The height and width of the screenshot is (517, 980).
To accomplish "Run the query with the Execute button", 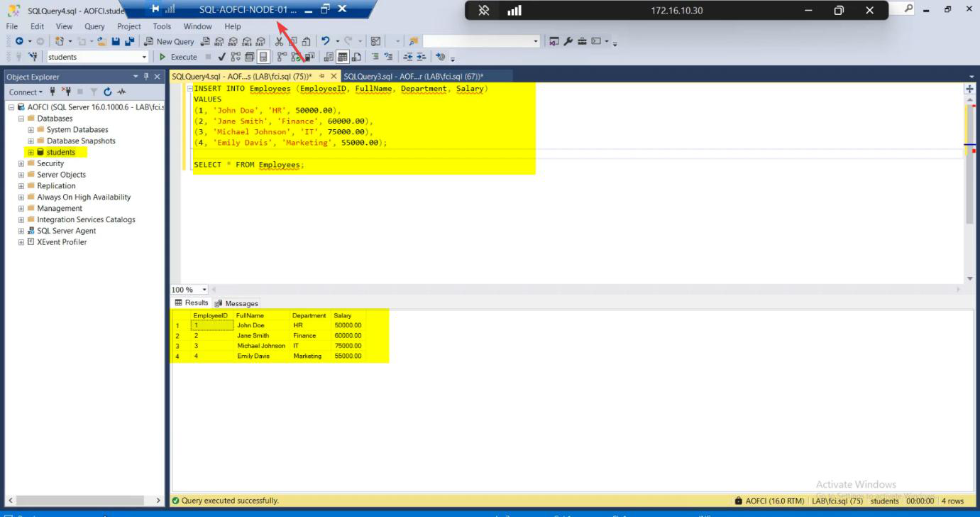I will pos(177,57).
